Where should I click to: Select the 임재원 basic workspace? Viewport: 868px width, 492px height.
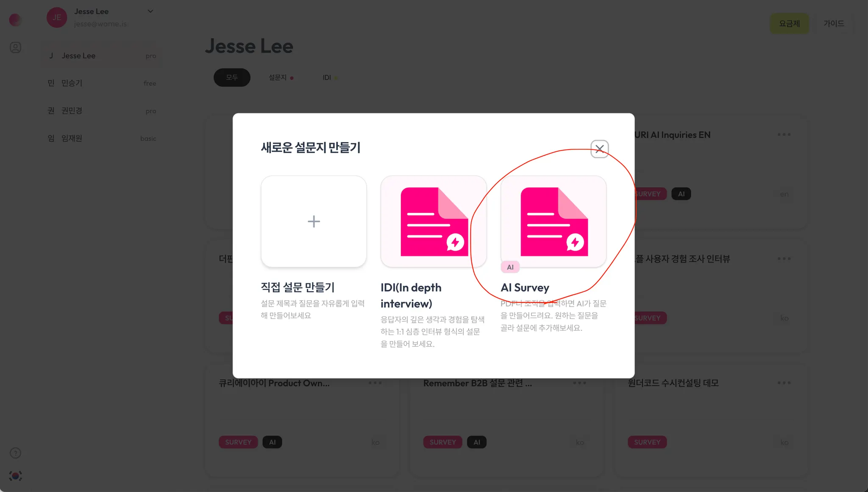click(102, 138)
